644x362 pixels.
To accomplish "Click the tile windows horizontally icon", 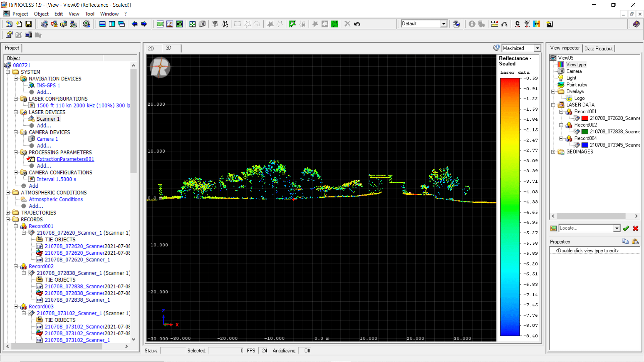I will tap(103, 24).
